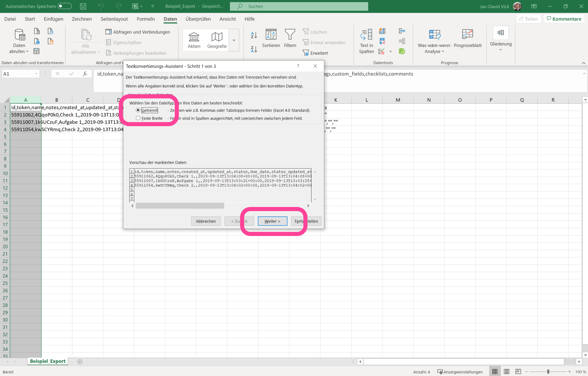This screenshot has height=376, width=588.
Task: Open the Sortieren dialog
Action: [271, 39]
